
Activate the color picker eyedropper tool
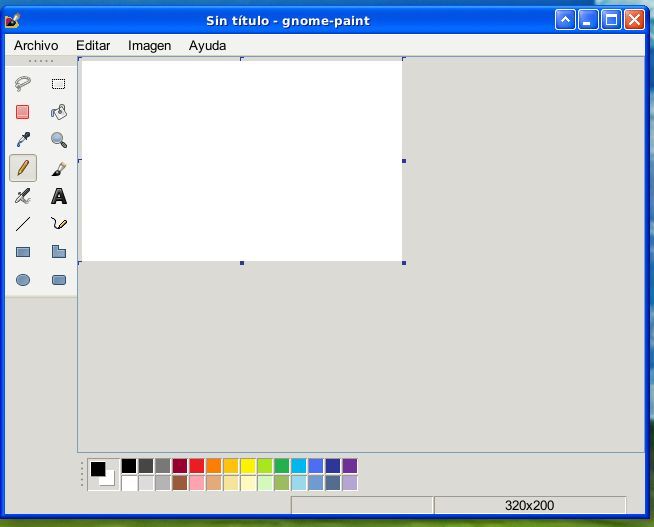(23, 140)
